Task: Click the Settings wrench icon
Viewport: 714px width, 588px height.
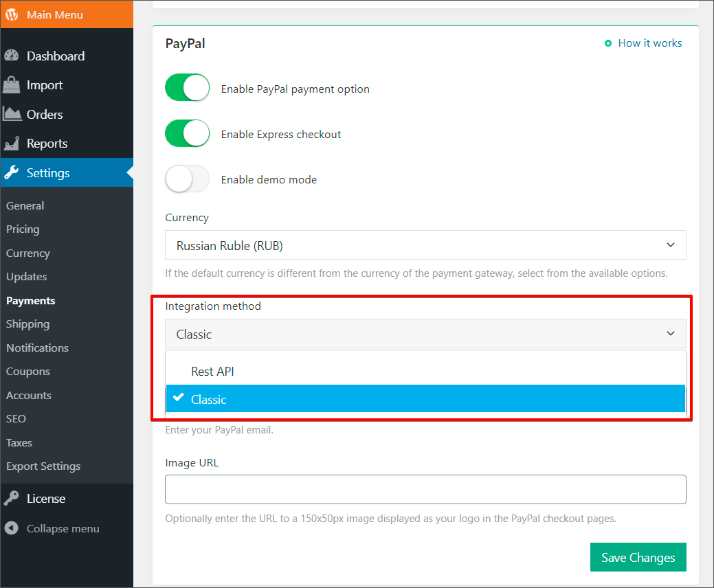Action: click(x=12, y=172)
